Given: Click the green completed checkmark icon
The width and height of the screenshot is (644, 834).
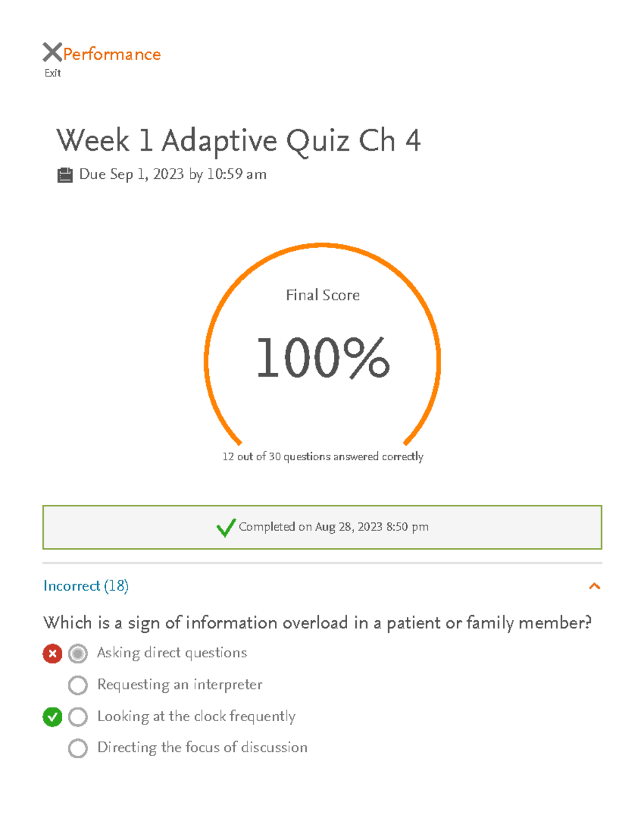Looking at the screenshot, I should (x=226, y=527).
